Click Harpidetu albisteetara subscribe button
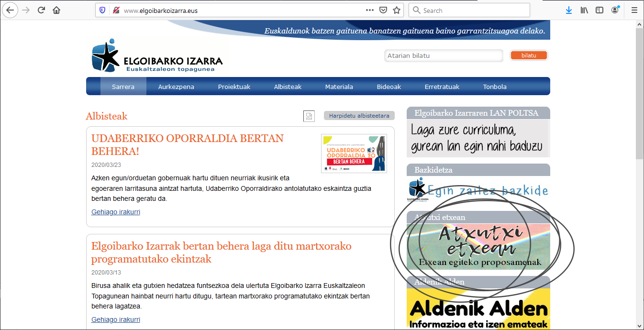This screenshot has height=330, width=644. click(359, 116)
